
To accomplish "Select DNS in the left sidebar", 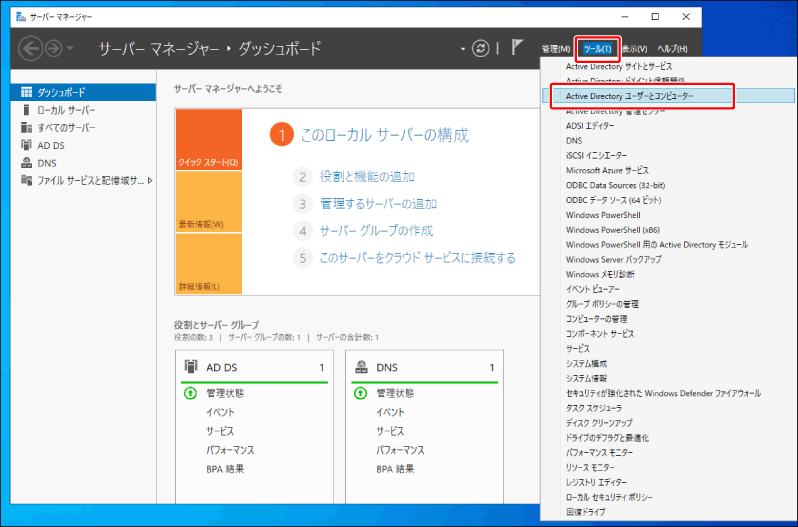I will [46, 163].
